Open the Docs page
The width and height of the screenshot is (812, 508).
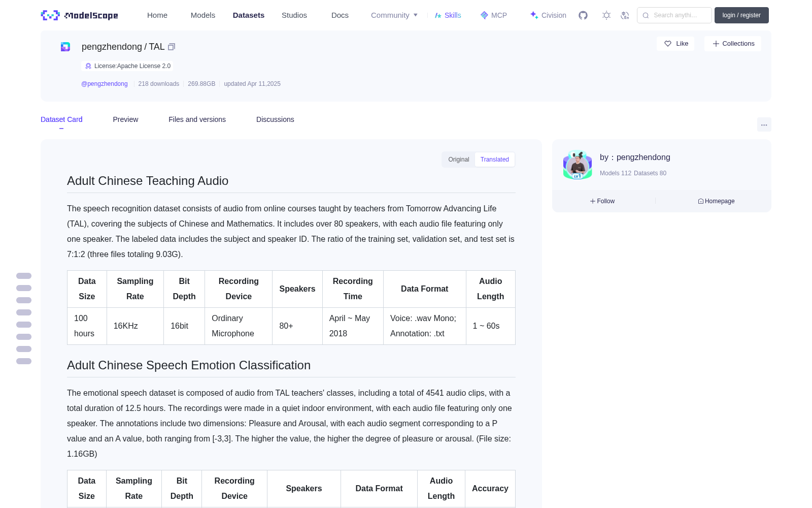(340, 15)
